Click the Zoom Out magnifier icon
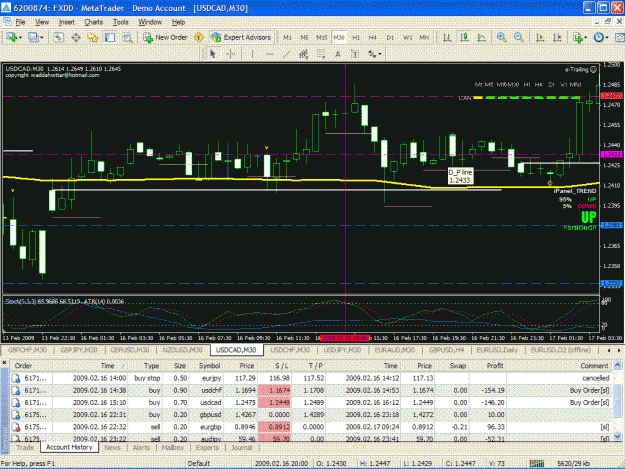 click(x=519, y=37)
